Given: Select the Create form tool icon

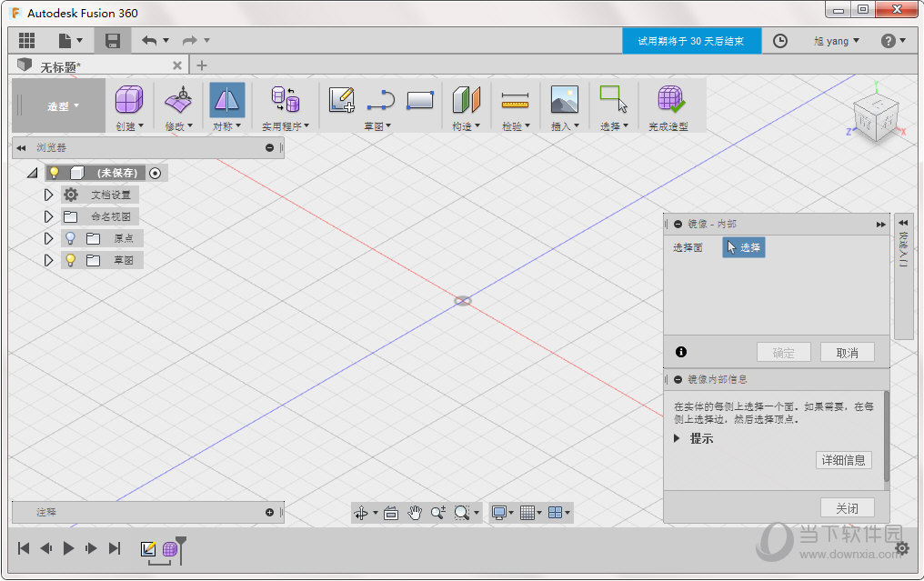Looking at the screenshot, I should pos(128,100).
